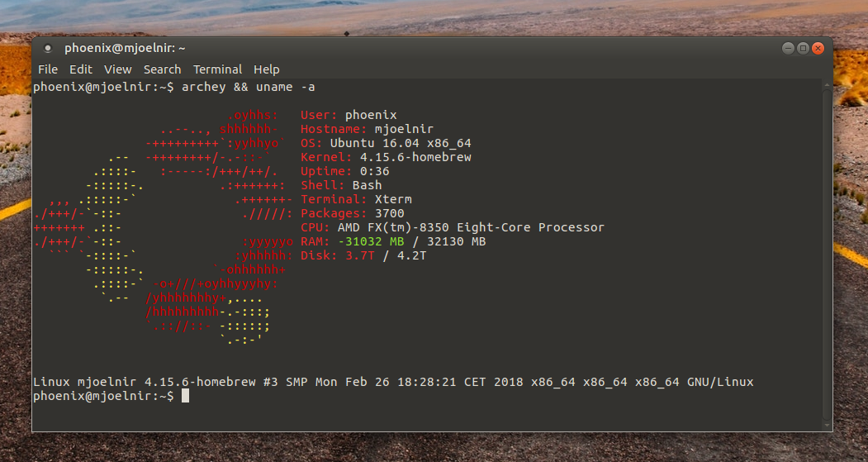Click the 'Kernel: 4.15.6-homebrew' line
The height and width of the screenshot is (462, 868).
pyautogui.click(x=386, y=157)
